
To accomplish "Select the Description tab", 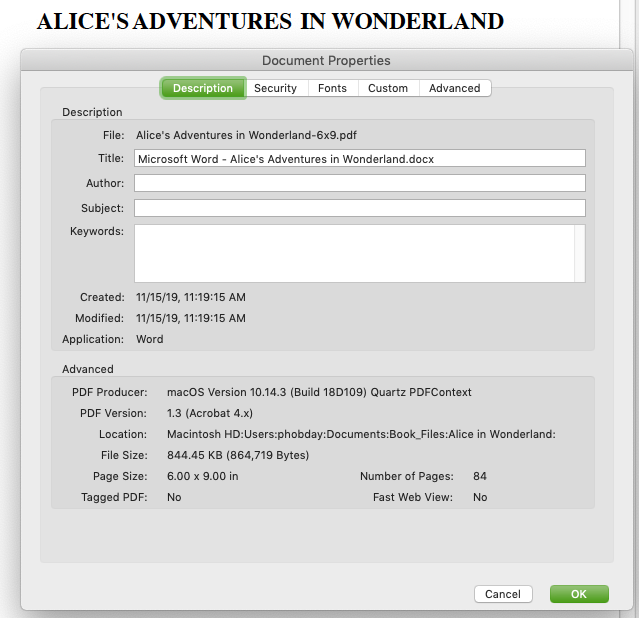I will 203,88.
